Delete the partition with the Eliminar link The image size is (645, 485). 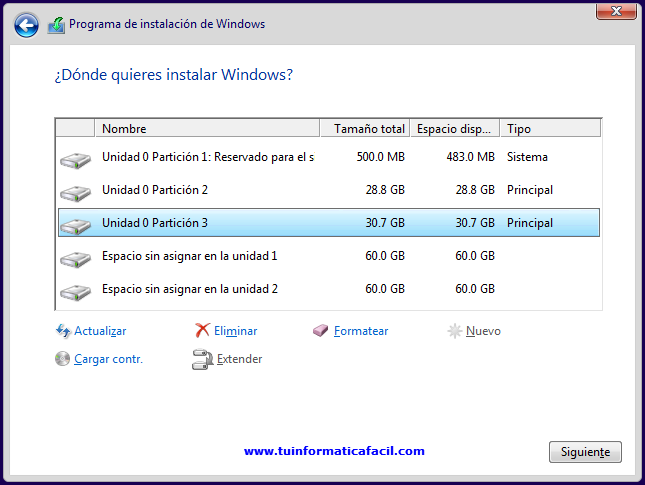click(x=235, y=331)
